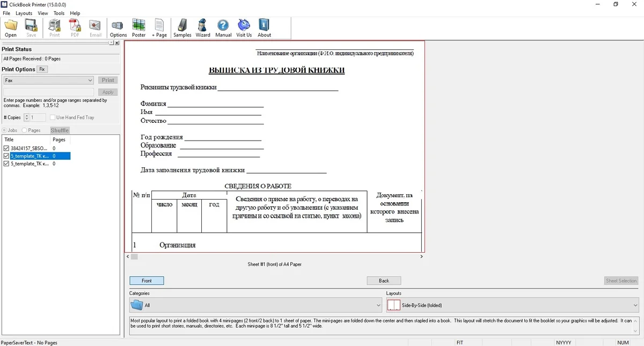Image resolution: width=644 pixels, height=346 pixels.
Task: Toggle checkbox of highlighted 5_template_TK job
Action: (6, 156)
